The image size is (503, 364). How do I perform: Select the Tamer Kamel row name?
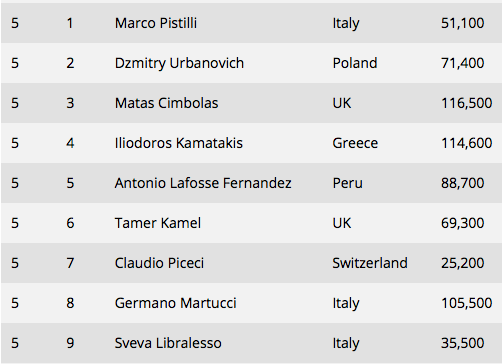(158, 223)
